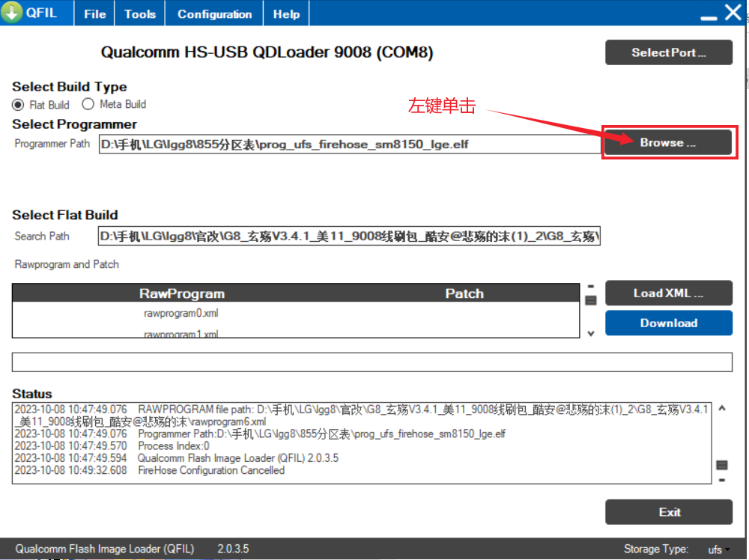
Task: Click the empty download progress bar
Action: [x=372, y=362]
